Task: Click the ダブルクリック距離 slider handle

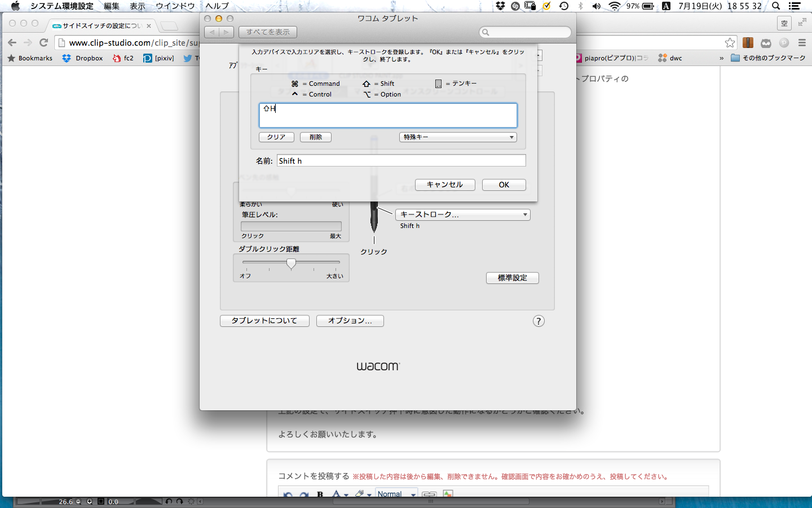Action: (291, 264)
